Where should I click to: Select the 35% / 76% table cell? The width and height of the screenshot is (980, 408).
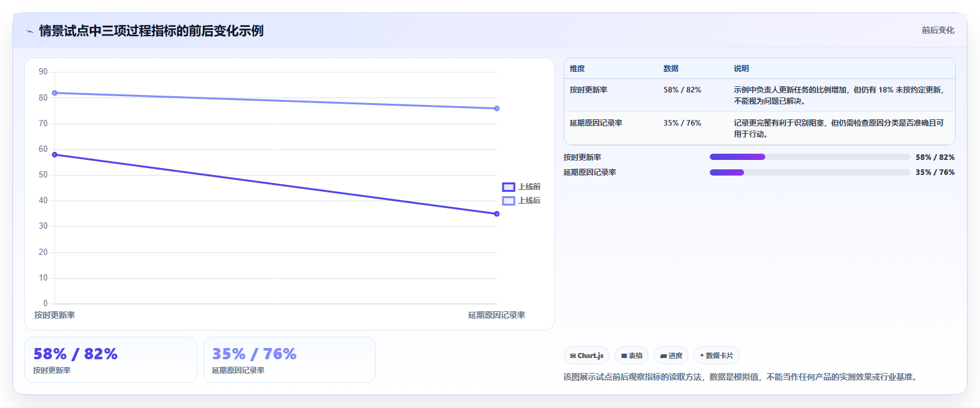(x=682, y=123)
